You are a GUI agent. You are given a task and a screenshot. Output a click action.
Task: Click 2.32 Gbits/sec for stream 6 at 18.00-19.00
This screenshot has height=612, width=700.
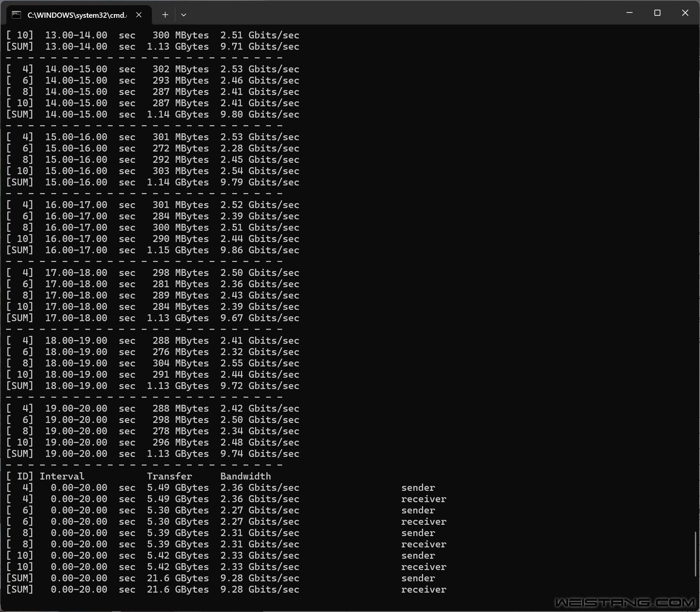[260, 352]
